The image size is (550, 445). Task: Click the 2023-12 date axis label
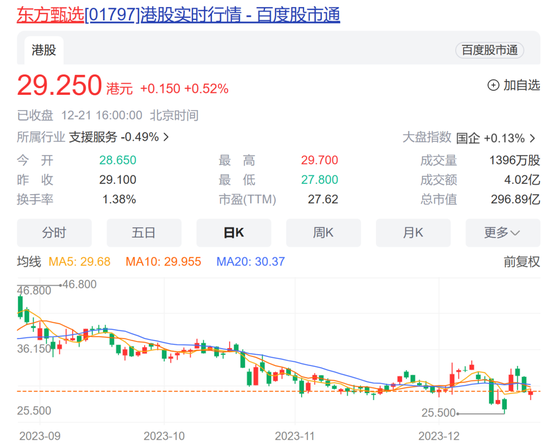point(439,436)
